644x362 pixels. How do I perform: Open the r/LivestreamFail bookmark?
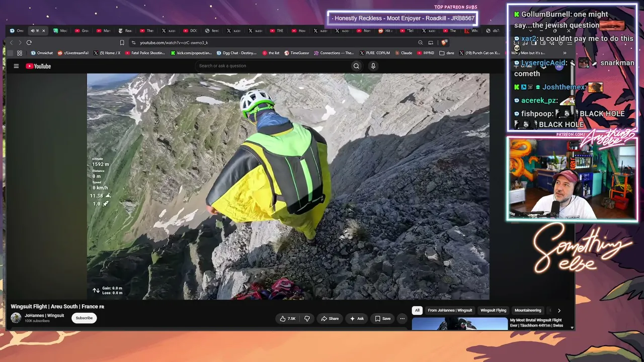[73, 53]
